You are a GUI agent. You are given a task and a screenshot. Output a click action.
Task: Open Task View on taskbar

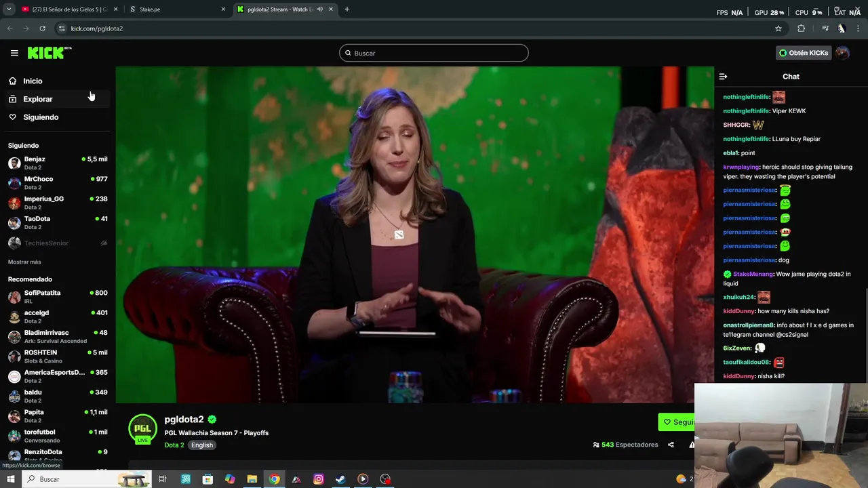tap(163, 479)
